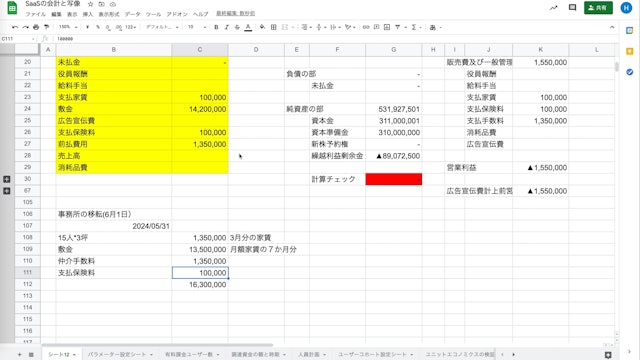Viewport: 640px width, 360px height.
Task: Select the red 計算チェック cell
Action: point(393,179)
